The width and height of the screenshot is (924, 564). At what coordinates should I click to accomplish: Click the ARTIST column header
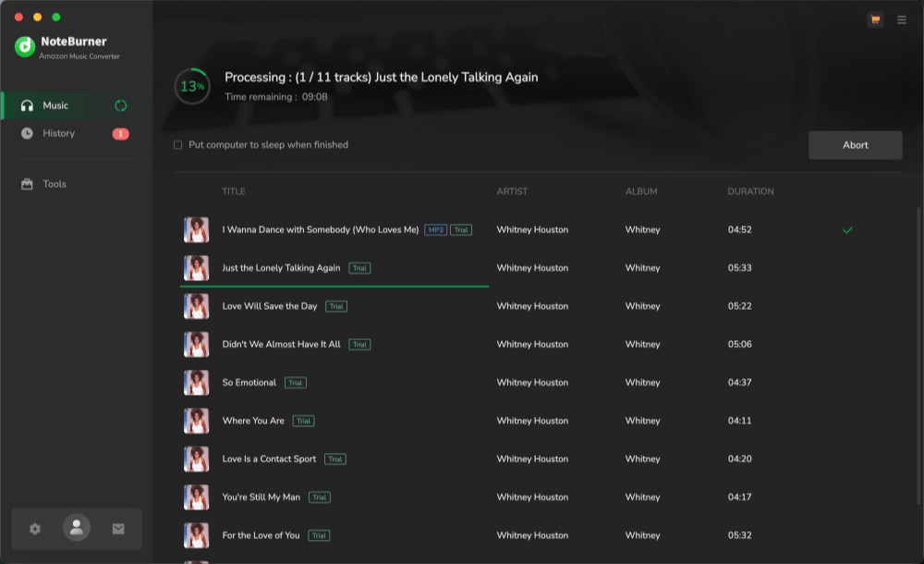[x=512, y=191]
